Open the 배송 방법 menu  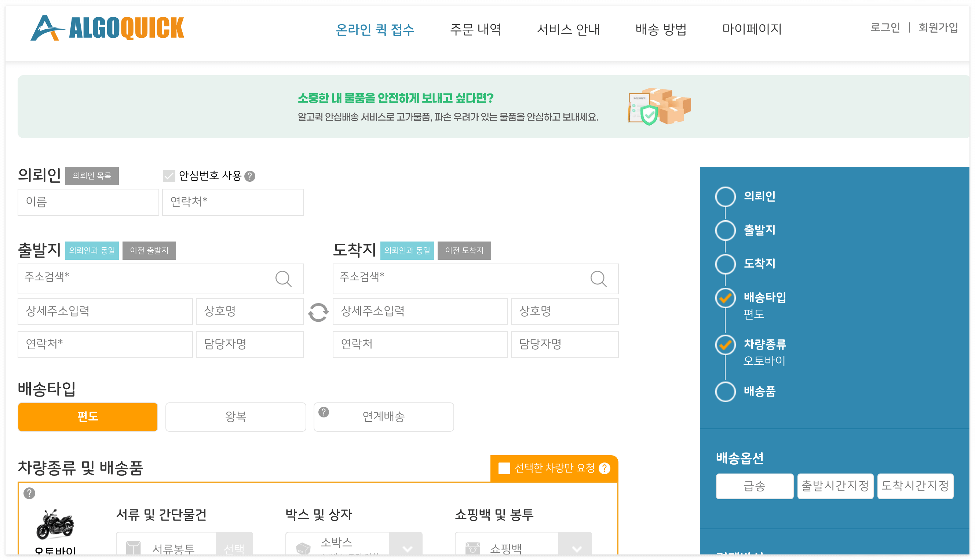661,29
